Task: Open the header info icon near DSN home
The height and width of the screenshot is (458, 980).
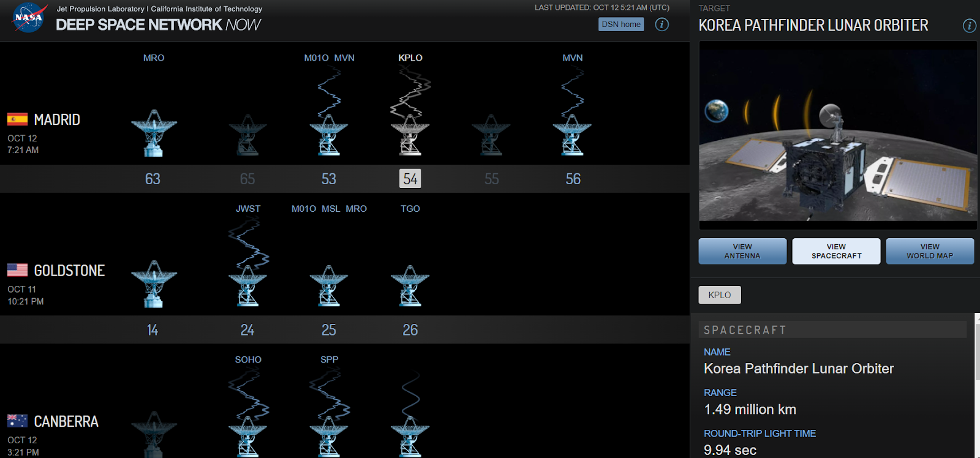Action: click(661, 24)
